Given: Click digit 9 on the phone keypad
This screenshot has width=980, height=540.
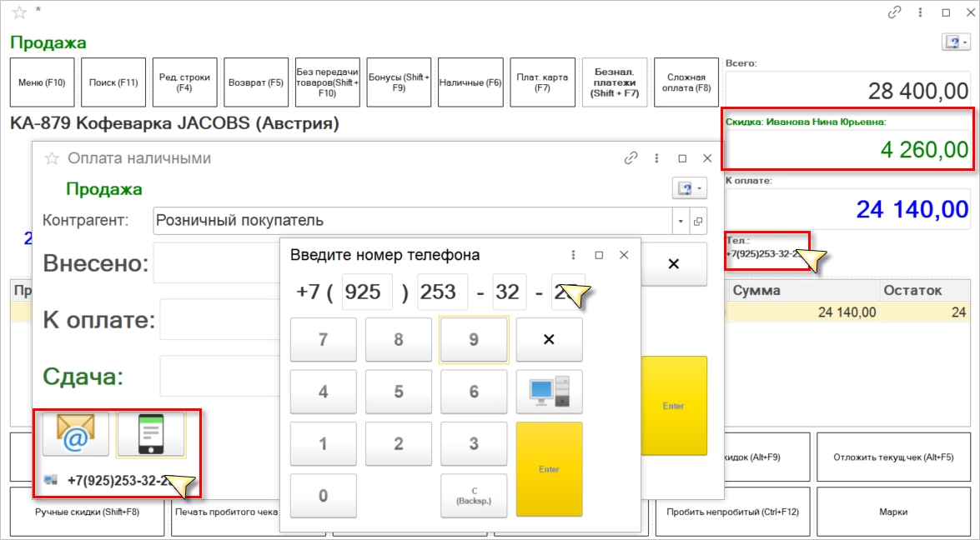Looking at the screenshot, I should (x=474, y=340).
